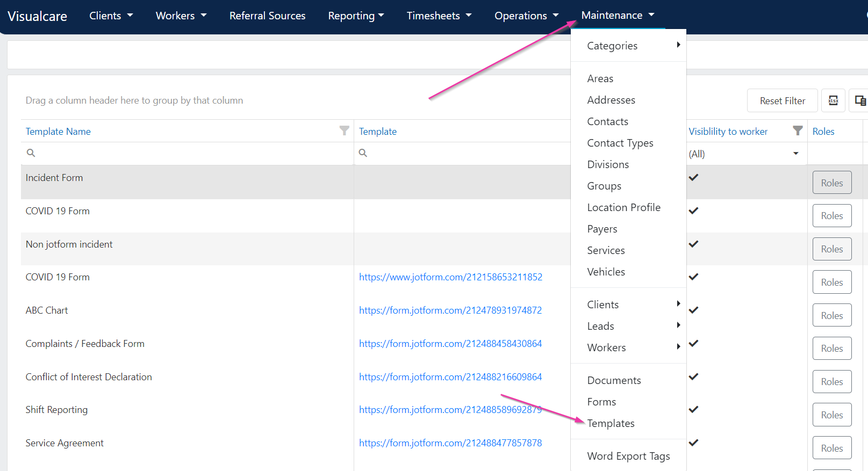Expand the Categories submenu

tap(628, 46)
